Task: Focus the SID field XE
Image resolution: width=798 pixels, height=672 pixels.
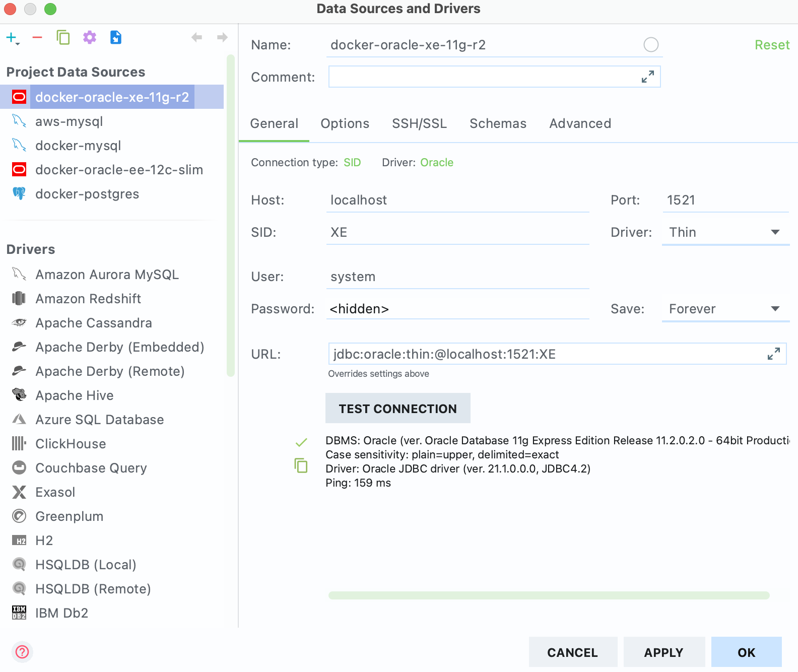Action: (457, 232)
